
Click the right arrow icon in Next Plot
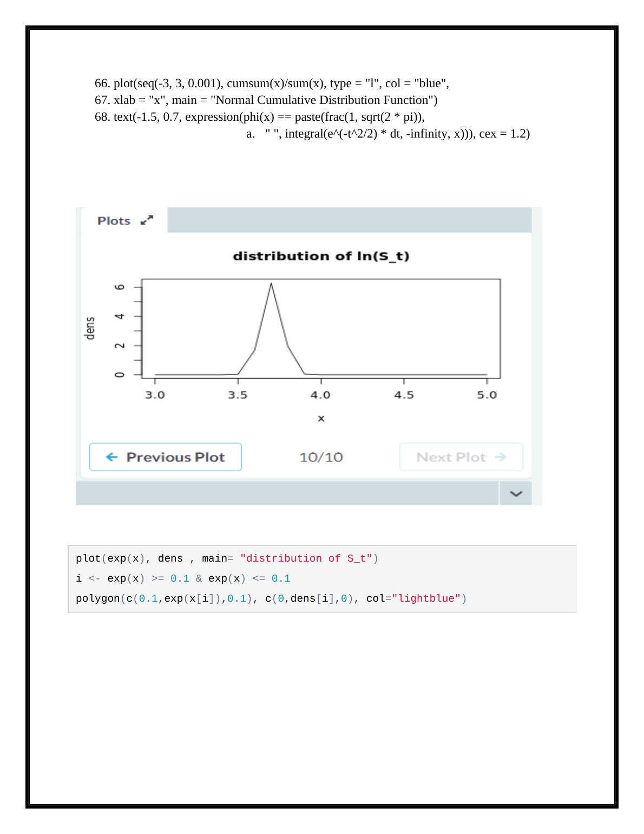[501, 457]
